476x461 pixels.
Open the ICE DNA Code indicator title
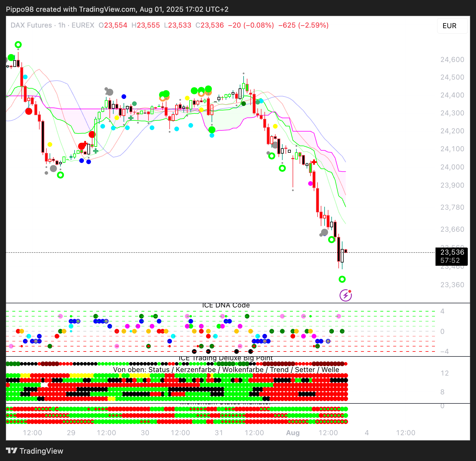click(x=226, y=305)
